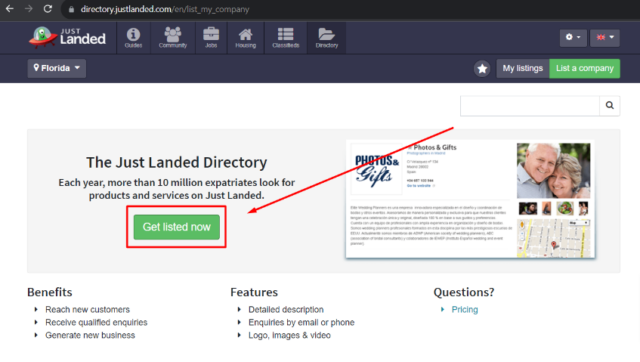Image resolution: width=640 pixels, height=362 pixels.
Task: Click 'Receive qualified enquiries' text
Action: click(96, 322)
